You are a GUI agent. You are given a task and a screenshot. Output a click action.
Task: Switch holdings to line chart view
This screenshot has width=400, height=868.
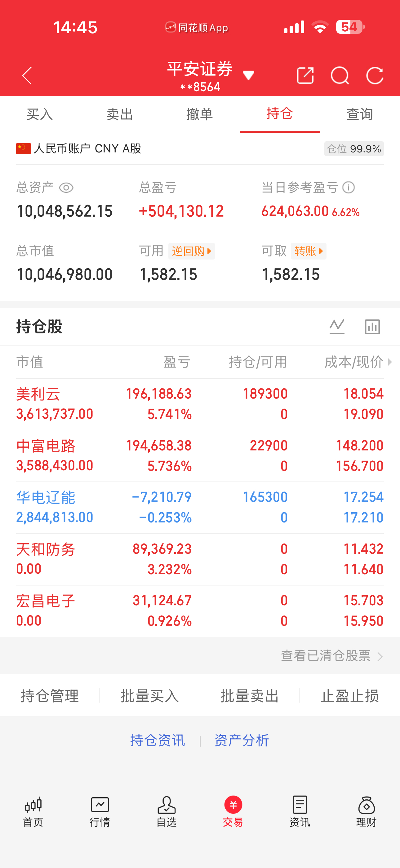coord(337,327)
